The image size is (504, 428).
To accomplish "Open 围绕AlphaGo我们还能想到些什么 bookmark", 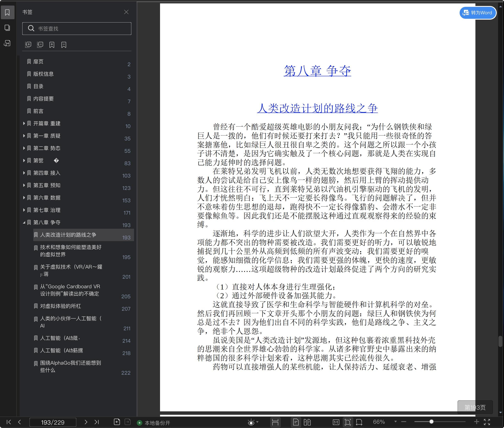I will 70,367.
